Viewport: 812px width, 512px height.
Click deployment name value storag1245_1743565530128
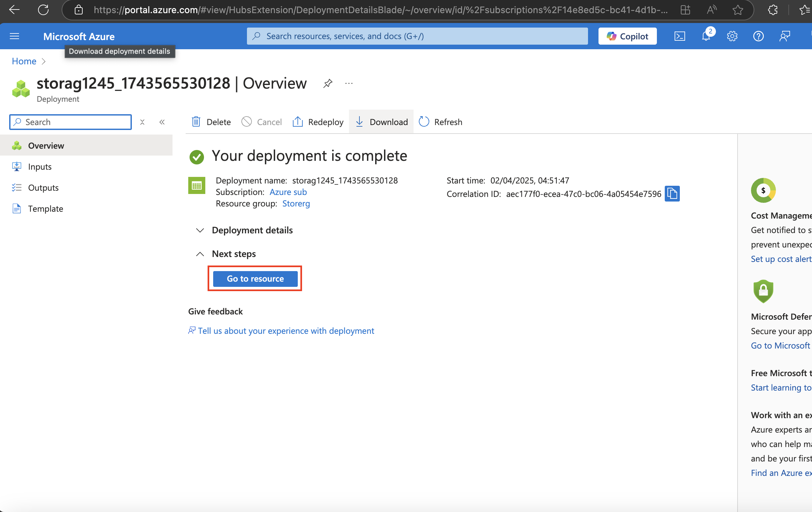345,181
